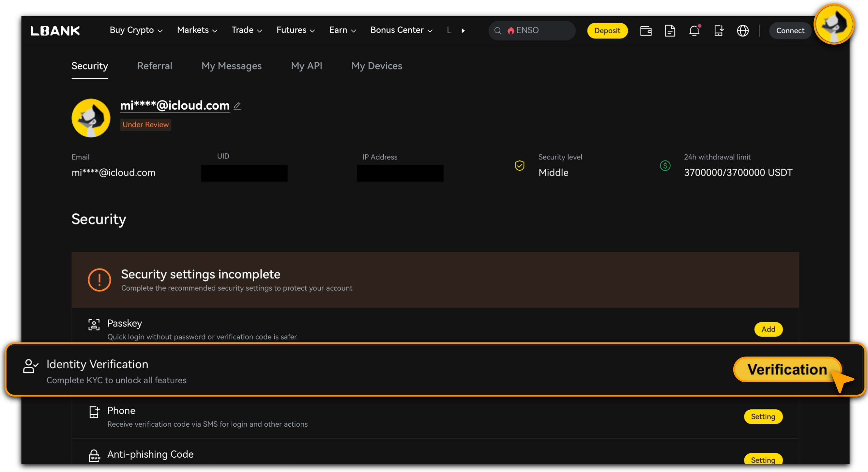Click the Verification button for KYC
868x472 pixels.
click(787, 370)
